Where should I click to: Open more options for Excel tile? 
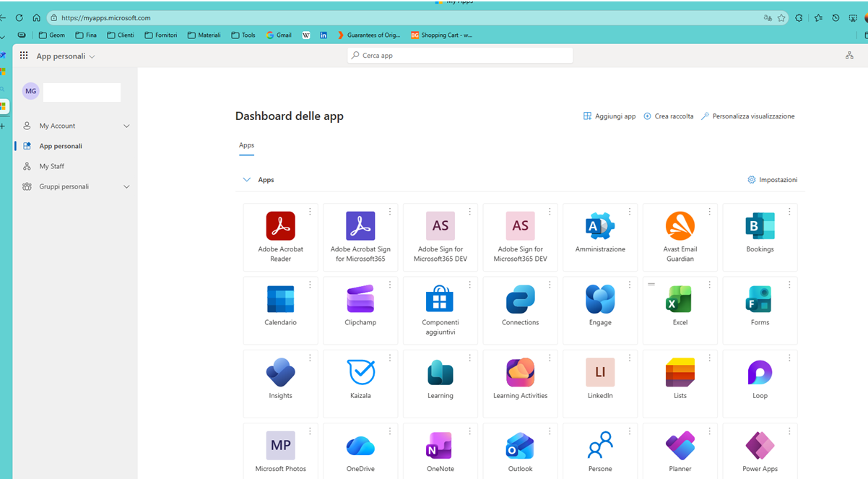(710, 285)
